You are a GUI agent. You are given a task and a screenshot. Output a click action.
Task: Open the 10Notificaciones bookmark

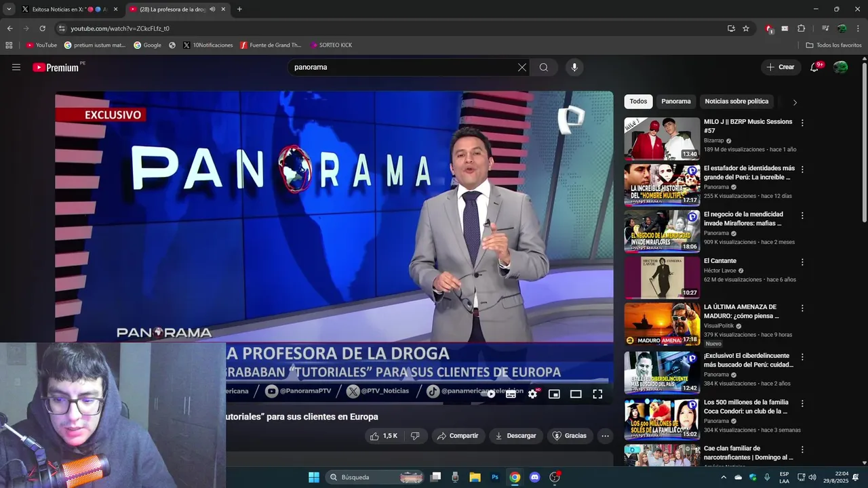point(208,45)
